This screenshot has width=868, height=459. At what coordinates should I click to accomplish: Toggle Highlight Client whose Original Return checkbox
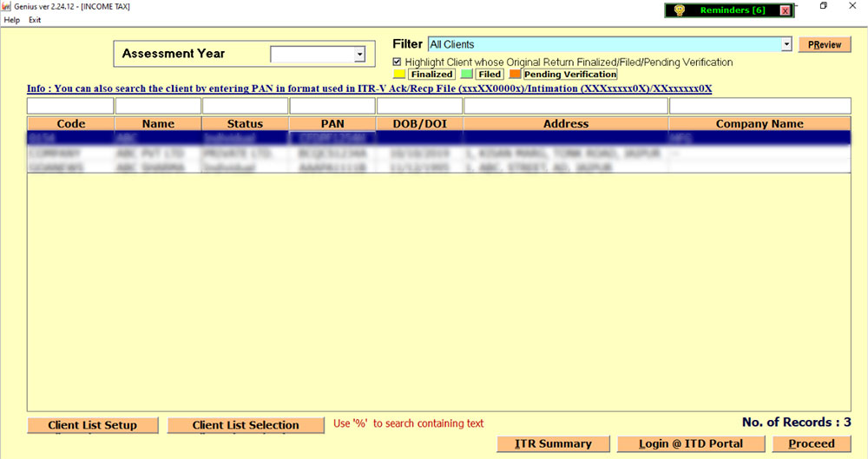398,62
